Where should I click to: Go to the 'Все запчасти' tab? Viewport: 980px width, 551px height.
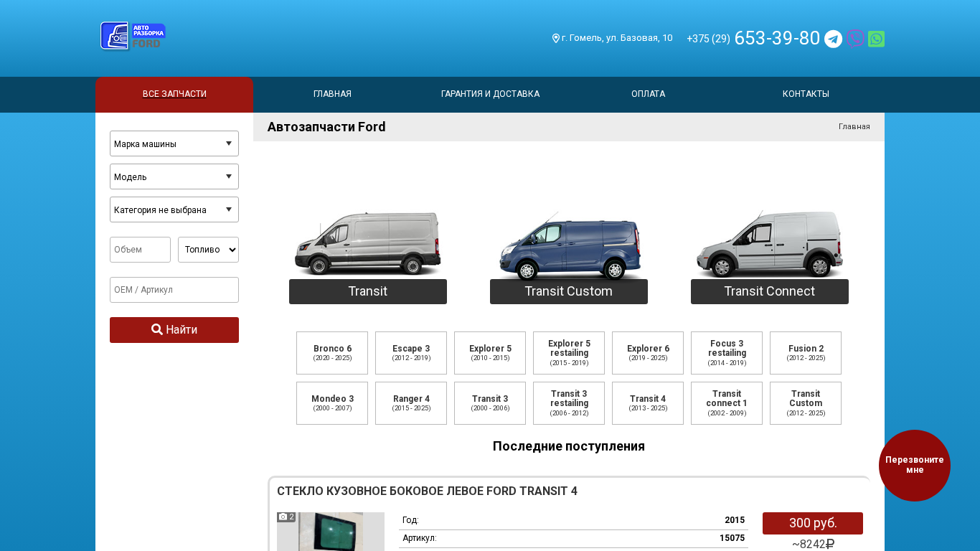coord(174,94)
